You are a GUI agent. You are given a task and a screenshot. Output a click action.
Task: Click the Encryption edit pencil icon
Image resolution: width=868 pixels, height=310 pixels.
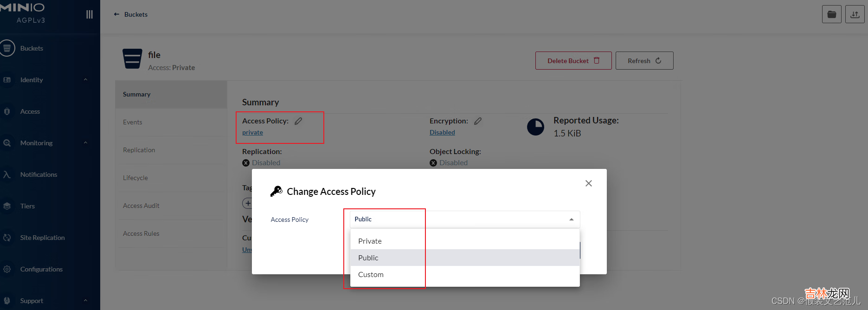[478, 121]
